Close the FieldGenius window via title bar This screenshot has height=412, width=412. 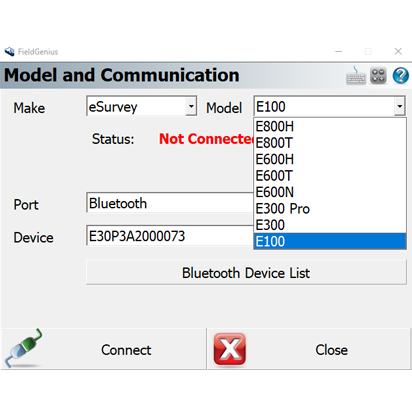tap(398, 51)
